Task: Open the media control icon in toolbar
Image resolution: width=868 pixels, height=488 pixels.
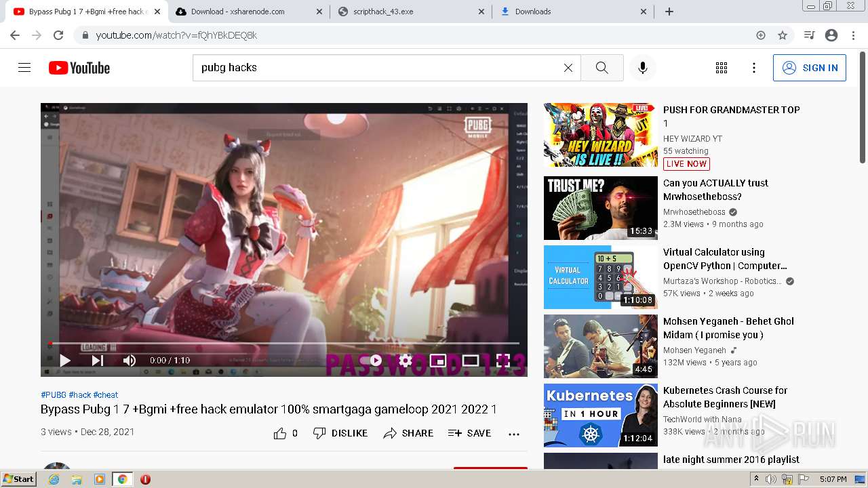Action: (x=809, y=35)
